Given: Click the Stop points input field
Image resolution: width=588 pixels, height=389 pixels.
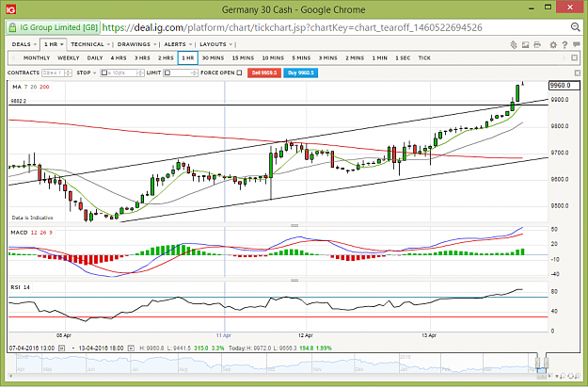Looking at the screenshot, I should pyautogui.click(x=122, y=73).
